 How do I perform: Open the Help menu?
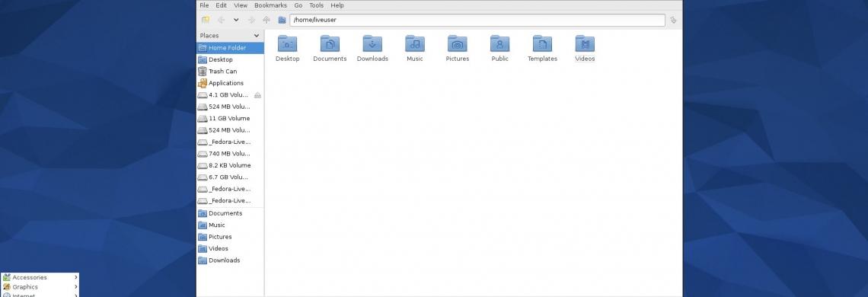click(337, 5)
